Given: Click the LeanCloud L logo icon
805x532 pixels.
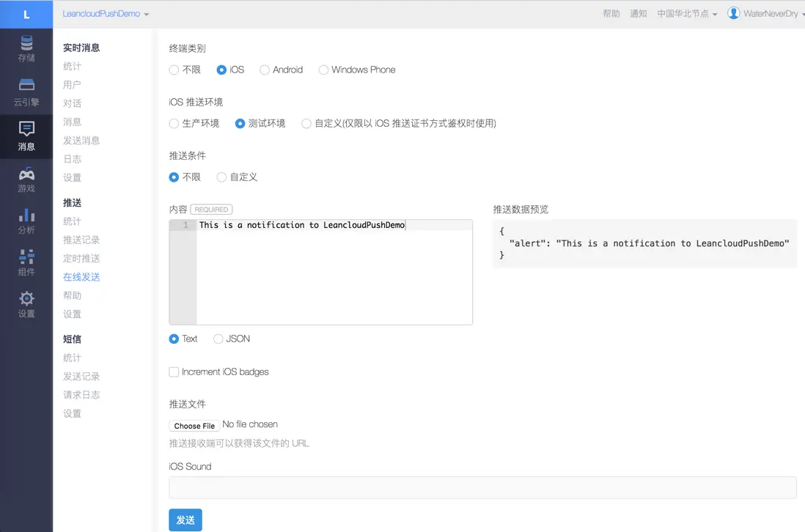Looking at the screenshot, I should click(x=26, y=15).
